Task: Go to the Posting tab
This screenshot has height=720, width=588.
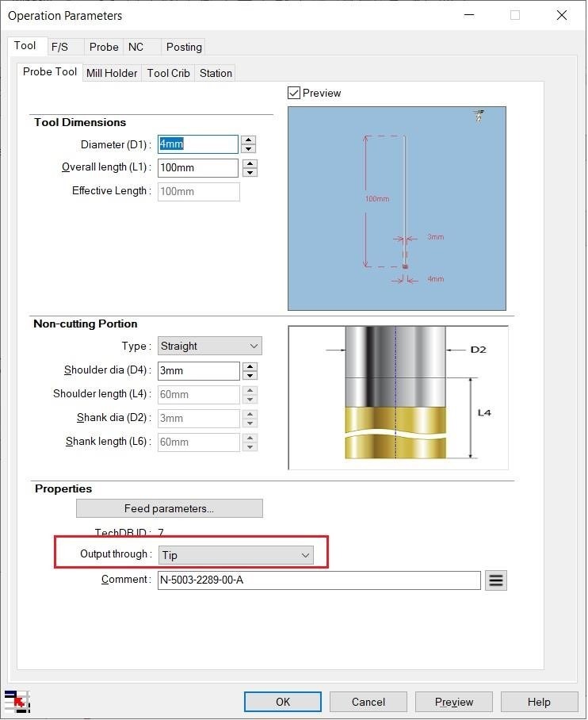Action: click(184, 47)
